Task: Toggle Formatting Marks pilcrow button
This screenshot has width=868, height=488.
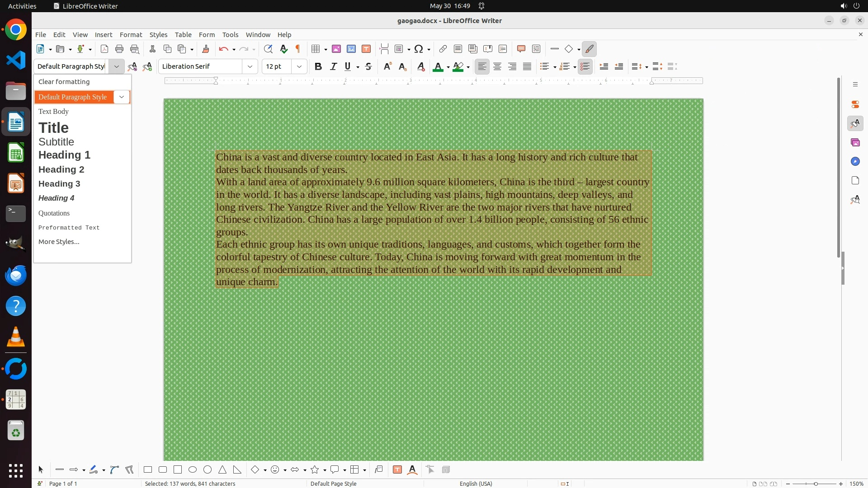Action: coord(298,49)
